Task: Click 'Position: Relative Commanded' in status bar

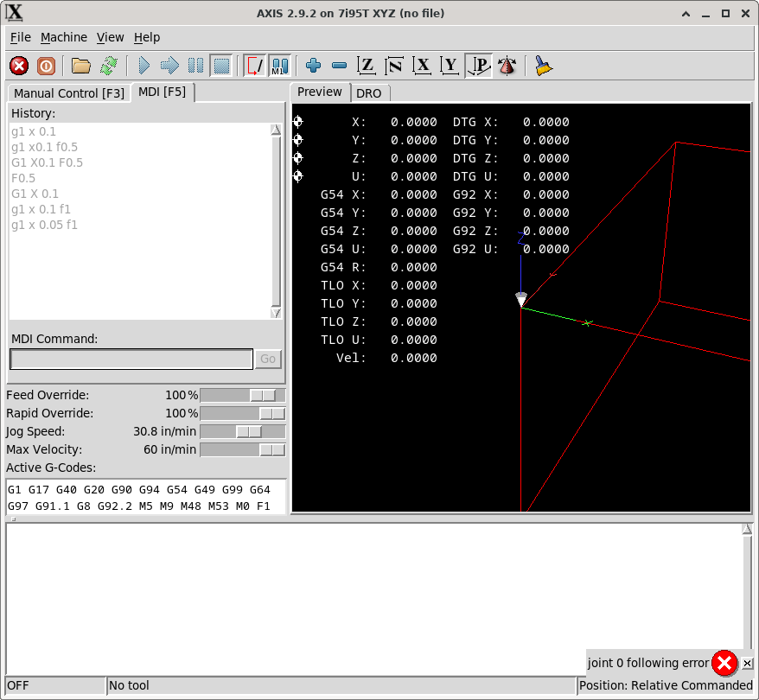Action: [x=666, y=685]
